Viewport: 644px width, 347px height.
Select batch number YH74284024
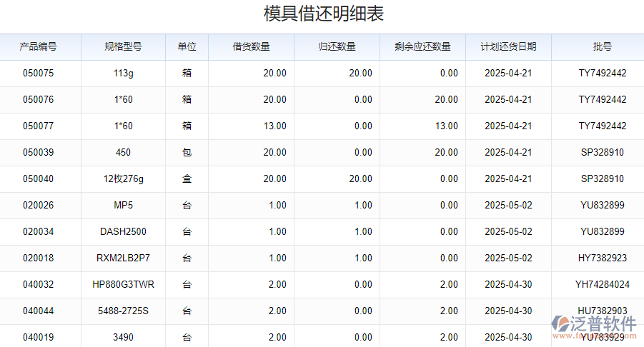pos(602,285)
